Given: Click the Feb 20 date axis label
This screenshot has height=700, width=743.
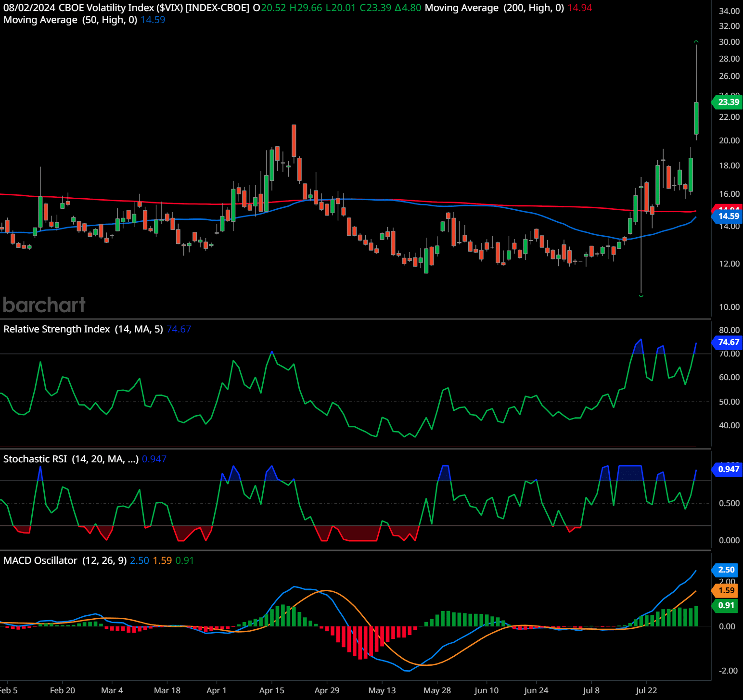Looking at the screenshot, I should click(63, 690).
